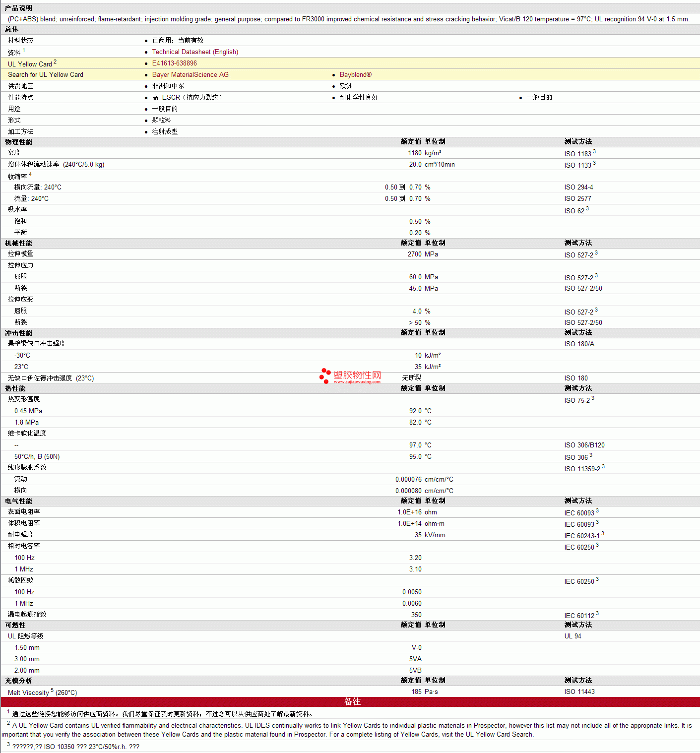Click 'Search for UL Yellow Card' label
Viewport: 700px width, 753px height.
point(46,74)
